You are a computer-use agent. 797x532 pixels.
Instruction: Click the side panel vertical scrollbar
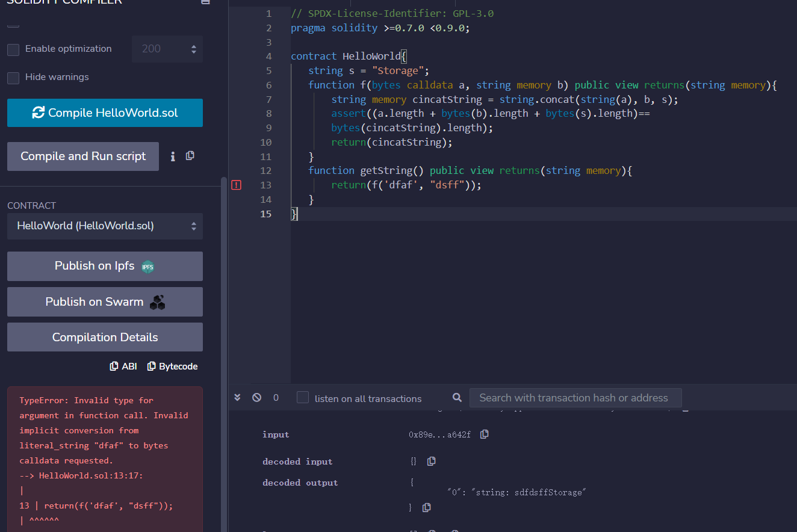click(x=225, y=355)
